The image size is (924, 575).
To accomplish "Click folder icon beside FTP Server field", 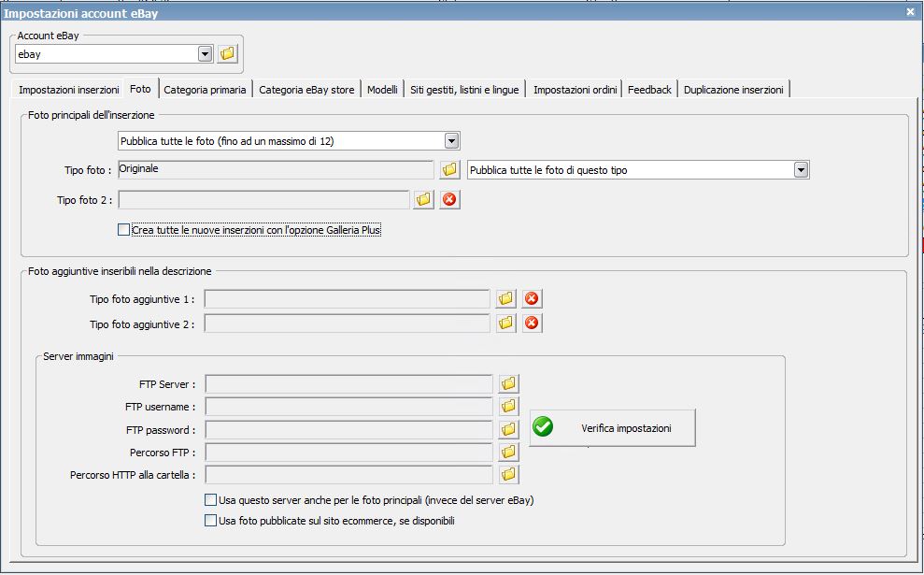I will pos(508,384).
